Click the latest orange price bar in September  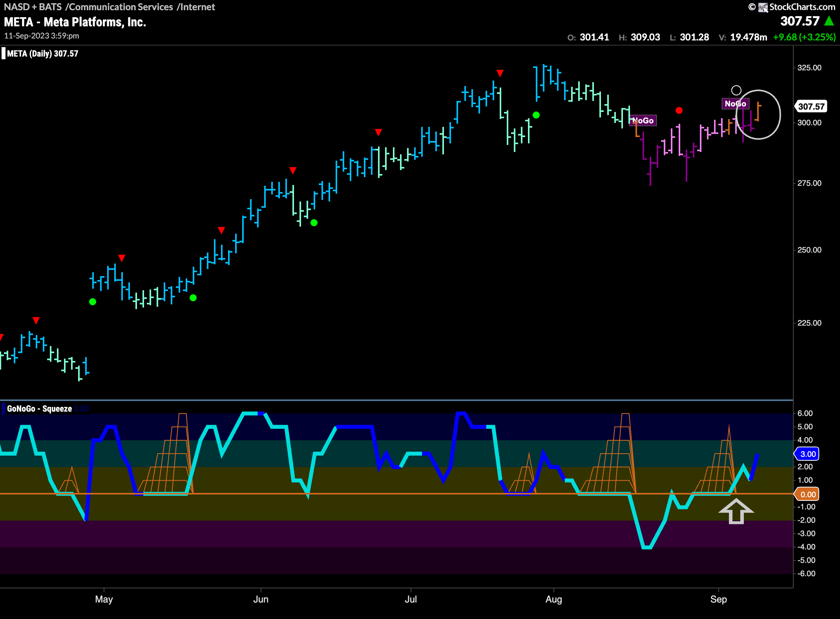coord(758,112)
